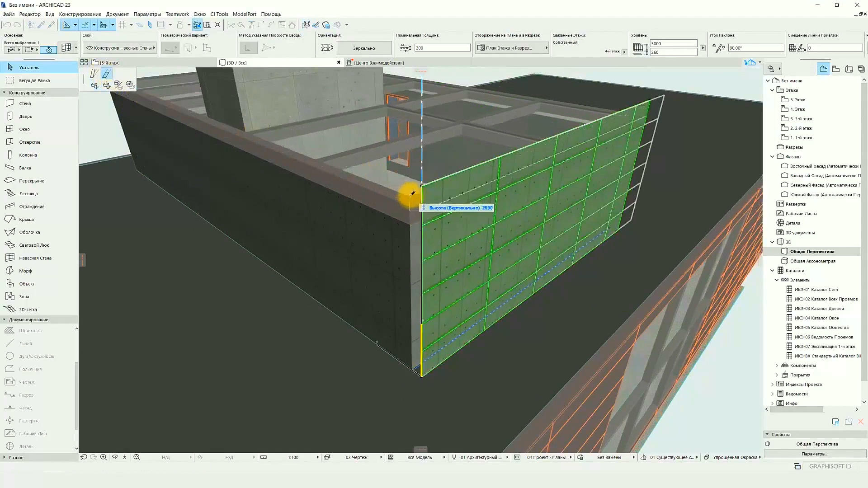This screenshot has height=488, width=868.
Task: Select the Навесная Стена curtain wall tool
Action: coord(35,258)
